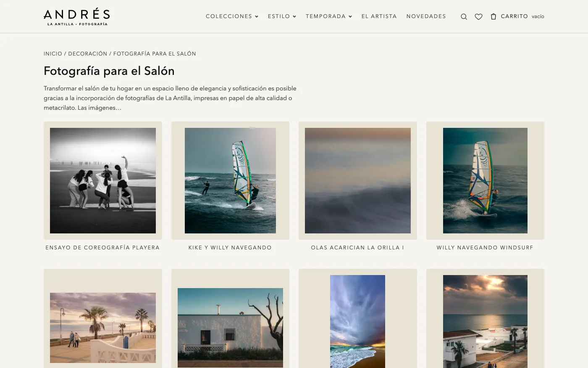This screenshot has width=588, height=368.
Task: Click the Ensayo de Coreografía Playera title
Action: (x=103, y=248)
